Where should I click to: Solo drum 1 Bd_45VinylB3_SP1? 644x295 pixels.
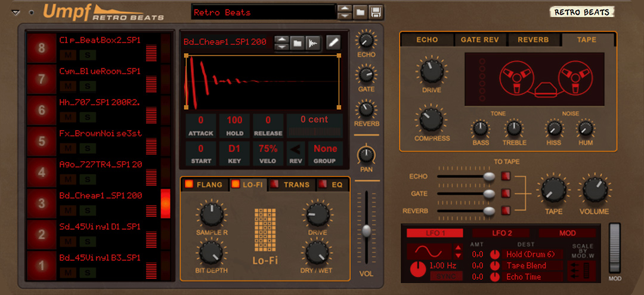[x=88, y=272]
